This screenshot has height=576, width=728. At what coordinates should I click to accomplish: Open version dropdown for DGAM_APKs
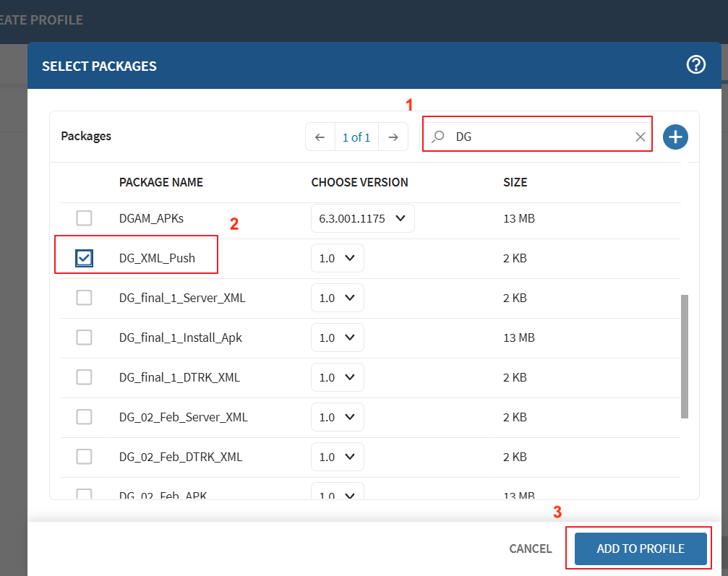coord(362,218)
